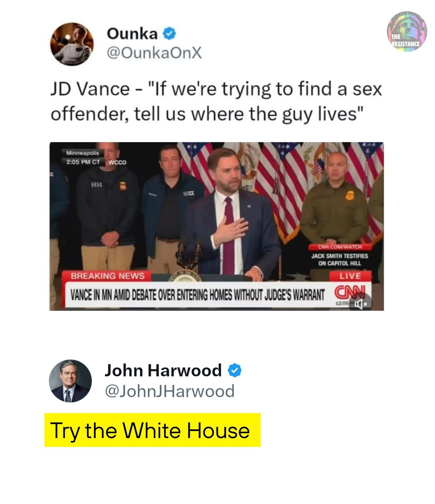Open the @JohnJHarwood handle link
Viewport: 435px width, 504px height.
(x=169, y=391)
